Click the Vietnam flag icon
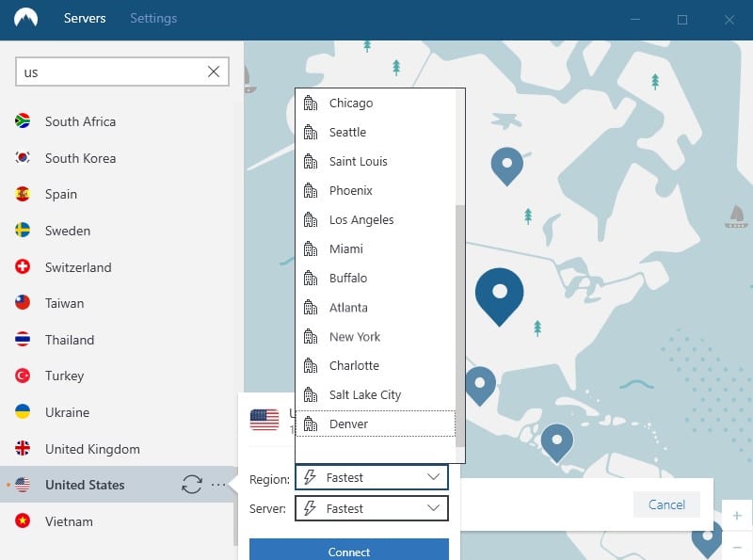Screen dimensions: 753x560 [x=23, y=521]
